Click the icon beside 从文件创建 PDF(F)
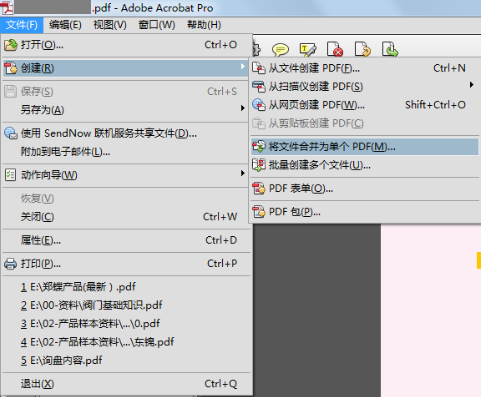Viewport: 481px width, 397px height. pyautogui.click(x=259, y=68)
